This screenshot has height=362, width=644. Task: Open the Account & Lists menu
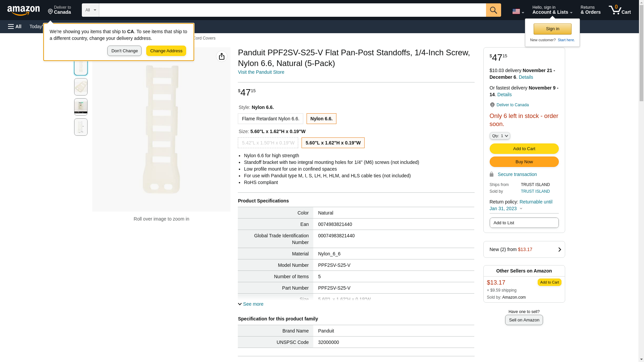tap(552, 10)
